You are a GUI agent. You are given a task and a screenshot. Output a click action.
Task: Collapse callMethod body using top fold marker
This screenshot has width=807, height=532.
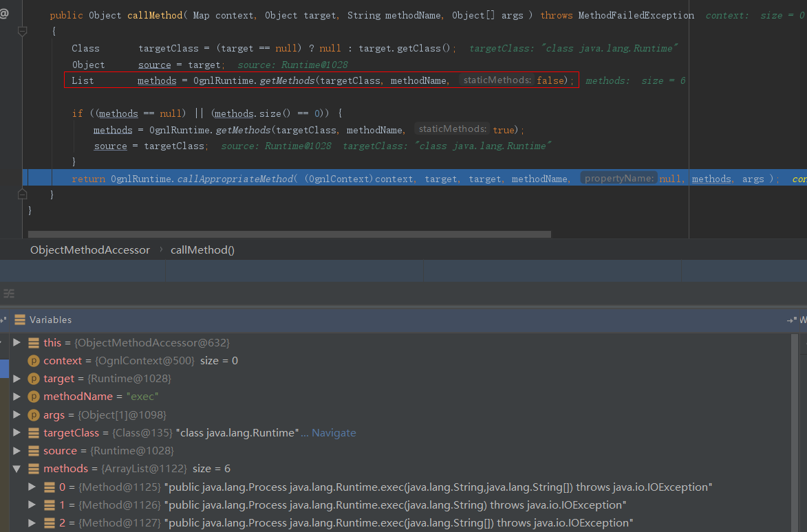22,31
